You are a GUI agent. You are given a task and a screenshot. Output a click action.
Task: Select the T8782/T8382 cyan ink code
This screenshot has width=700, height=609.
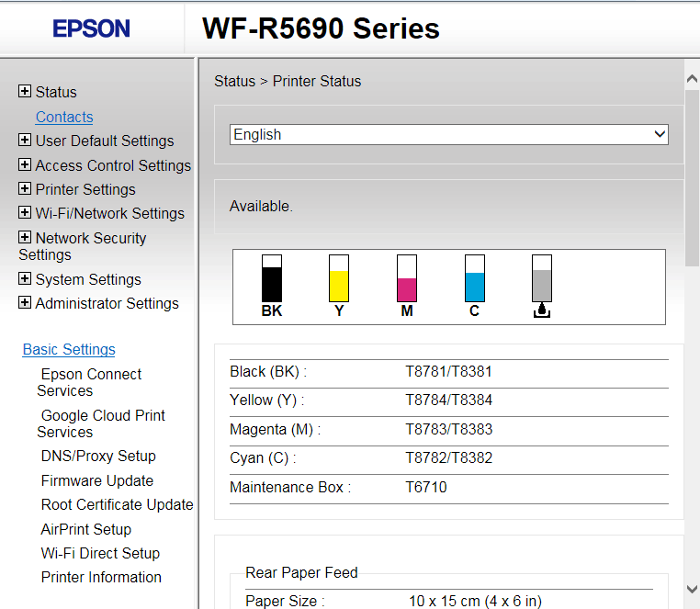pos(448,457)
